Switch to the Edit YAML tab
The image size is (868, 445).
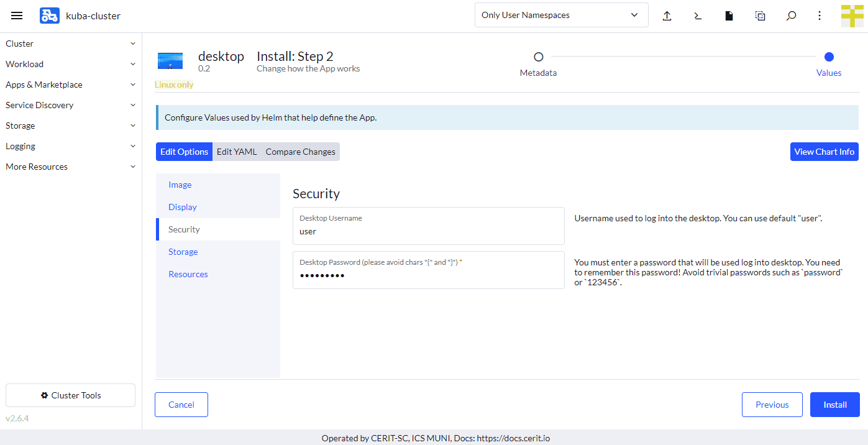click(237, 151)
